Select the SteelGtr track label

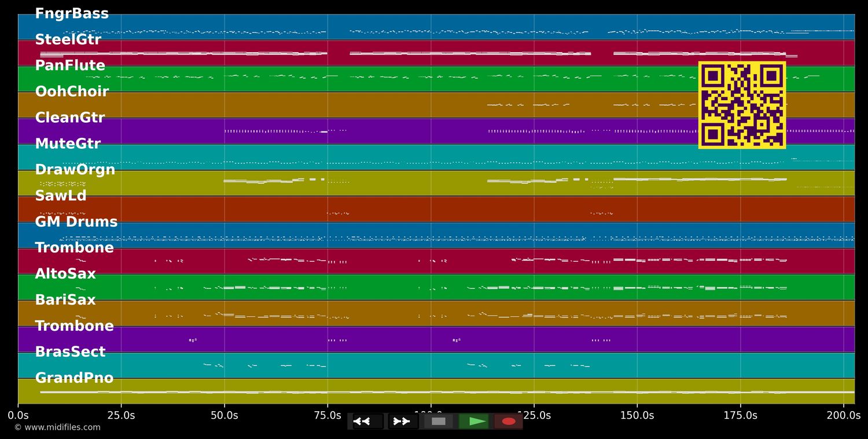(68, 40)
